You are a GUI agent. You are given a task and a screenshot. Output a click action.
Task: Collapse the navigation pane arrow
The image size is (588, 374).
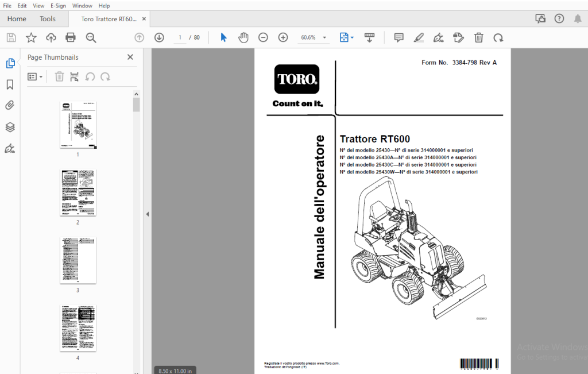click(148, 214)
